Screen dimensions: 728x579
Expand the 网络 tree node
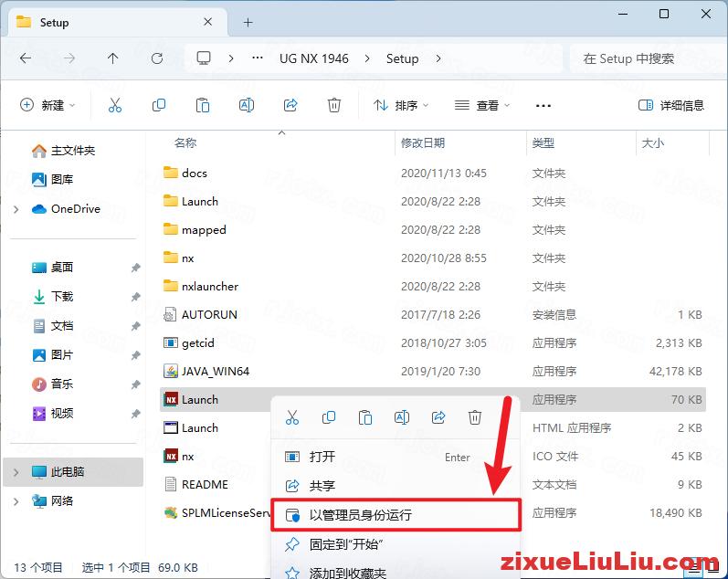(16, 501)
